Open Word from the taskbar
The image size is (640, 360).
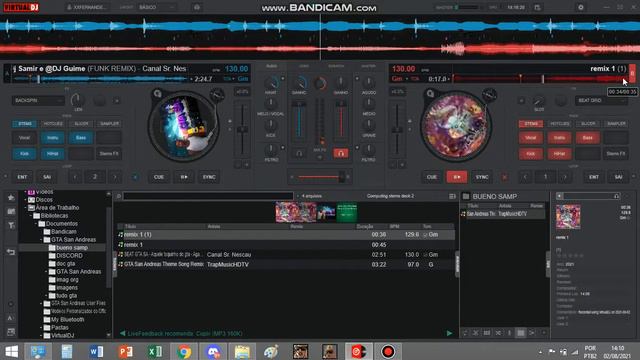[x=96, y=351]
